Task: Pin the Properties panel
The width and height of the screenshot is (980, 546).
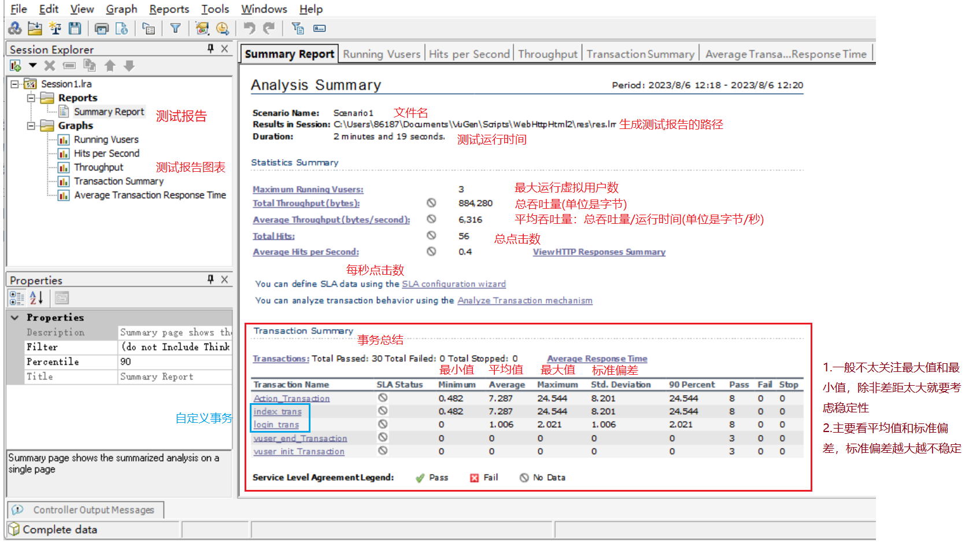Action: 210,280
